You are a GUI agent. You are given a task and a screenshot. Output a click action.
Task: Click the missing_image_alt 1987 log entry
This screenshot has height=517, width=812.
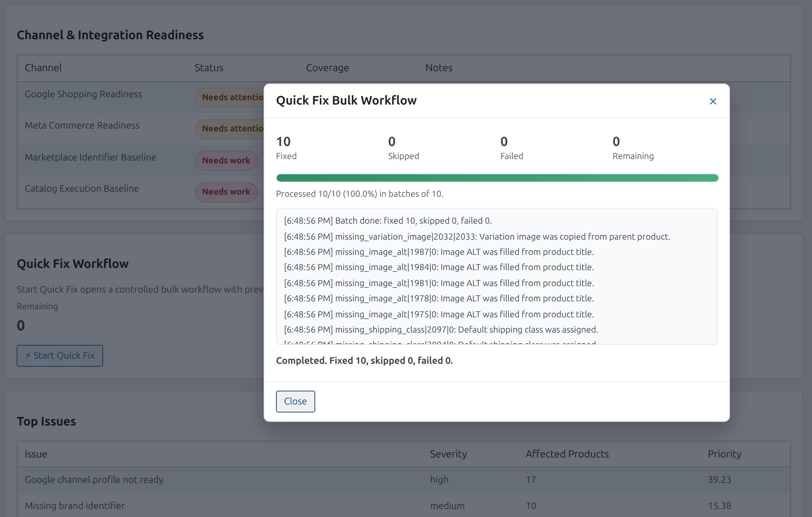pyautogui.click(x=439, y=252)
